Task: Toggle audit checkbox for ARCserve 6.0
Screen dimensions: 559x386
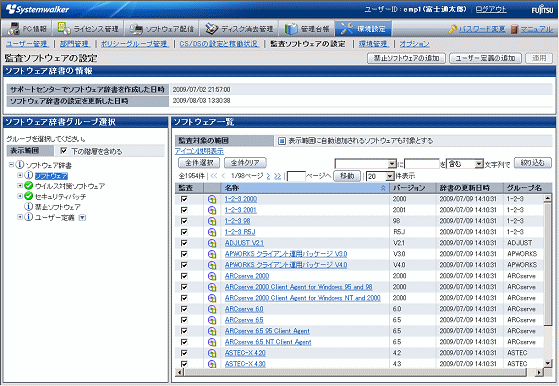Action: tap(184, 309)
